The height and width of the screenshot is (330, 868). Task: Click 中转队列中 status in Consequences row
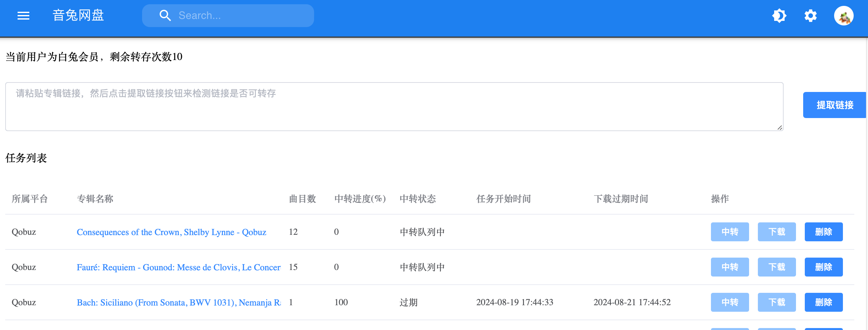coord(422,232)
